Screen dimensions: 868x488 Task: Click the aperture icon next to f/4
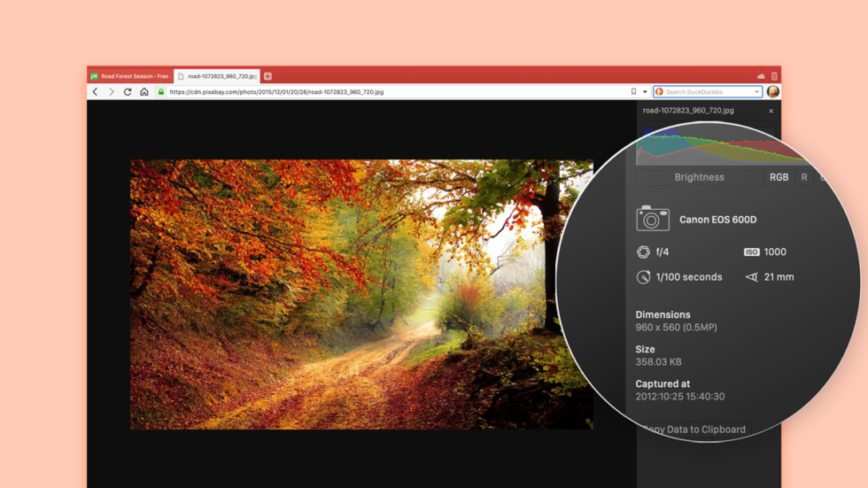(643, 252)
